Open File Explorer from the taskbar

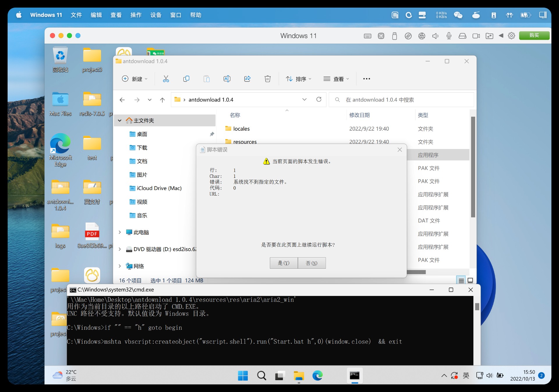(299, 376)
